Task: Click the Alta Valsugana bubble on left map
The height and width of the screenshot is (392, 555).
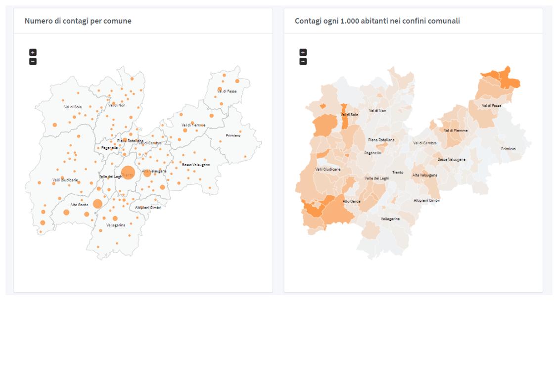Action: (147, 173)
